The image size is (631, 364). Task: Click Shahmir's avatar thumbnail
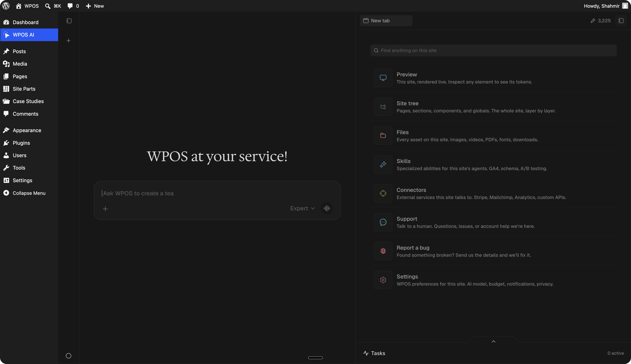tap(625, 6)
